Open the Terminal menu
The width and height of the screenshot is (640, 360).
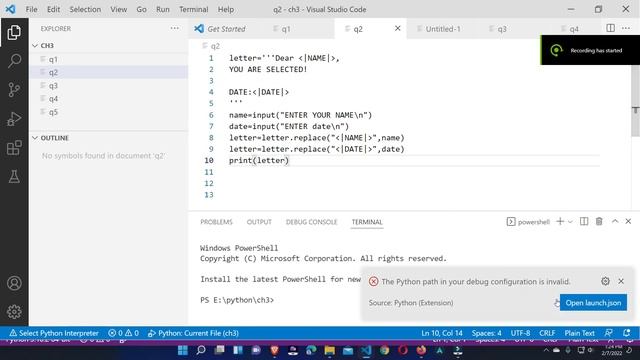tap(193, 9)
